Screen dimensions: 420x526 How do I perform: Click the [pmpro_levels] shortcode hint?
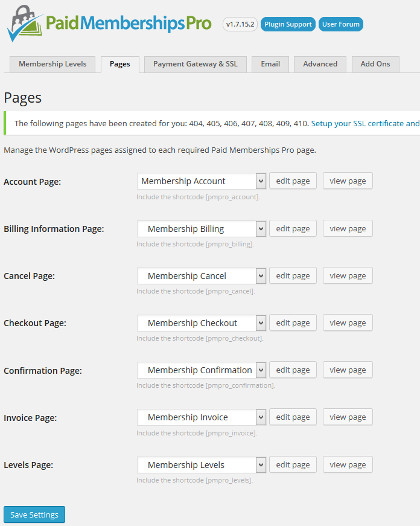(194, 480)
